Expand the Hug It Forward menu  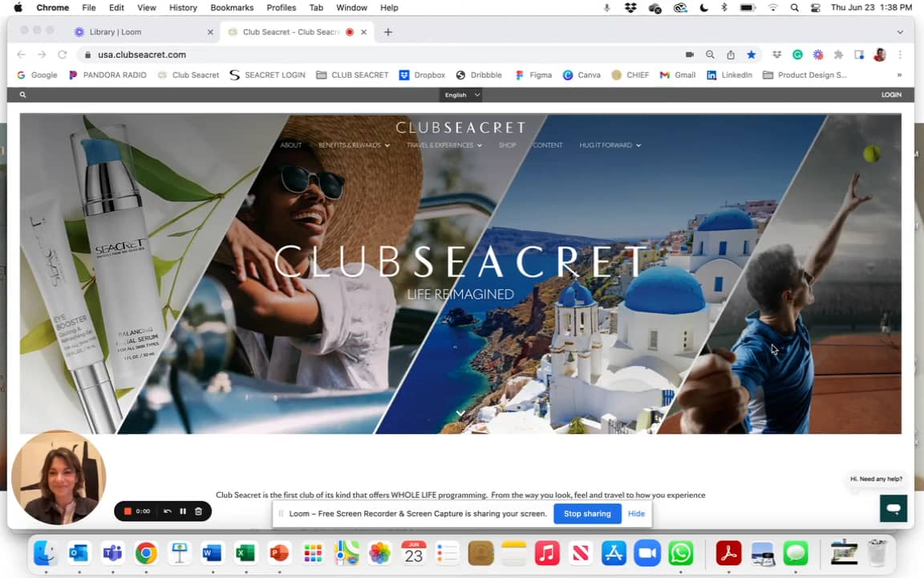pos(610,145)
